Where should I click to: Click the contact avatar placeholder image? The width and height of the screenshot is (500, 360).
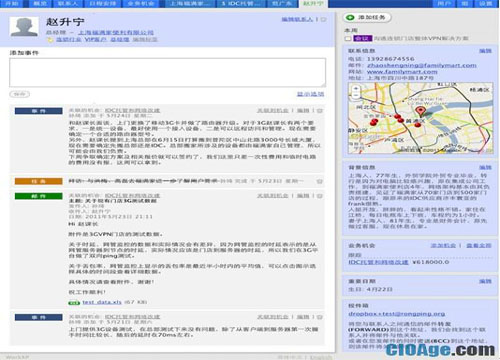point(24,27)
